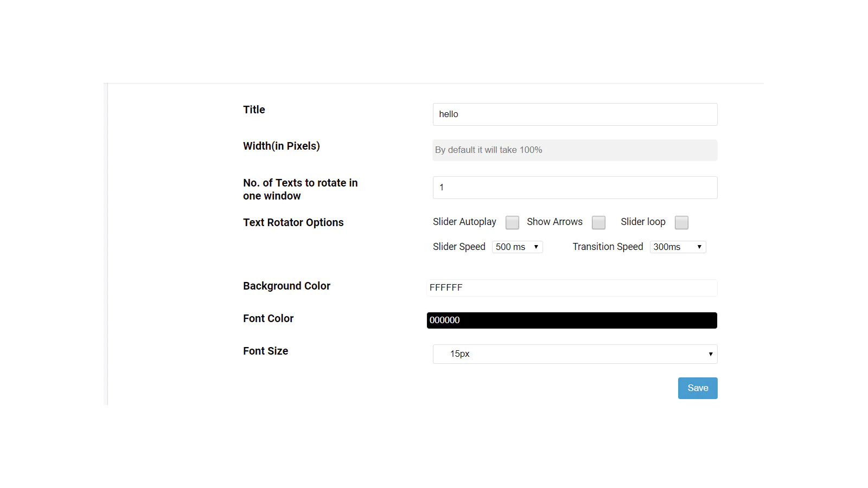Image resolution: width=868 pixels, height=488 pixels.
Task: Click the "Width(in Pixels)" label
Action: [281, 146]
